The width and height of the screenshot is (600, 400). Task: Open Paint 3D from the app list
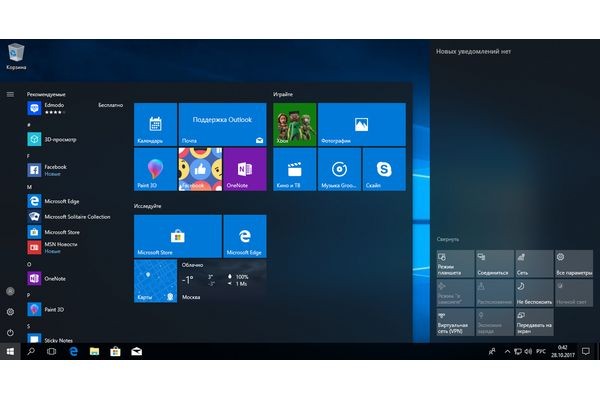click(x=75, y=309)
